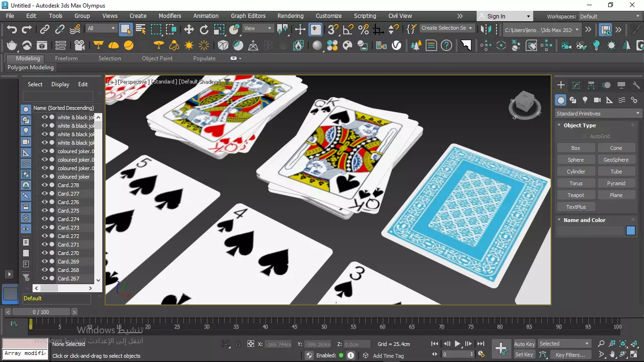644x362 pixels.
Task: Enable the AutoGrid checkbox
Action: (585, 136)
